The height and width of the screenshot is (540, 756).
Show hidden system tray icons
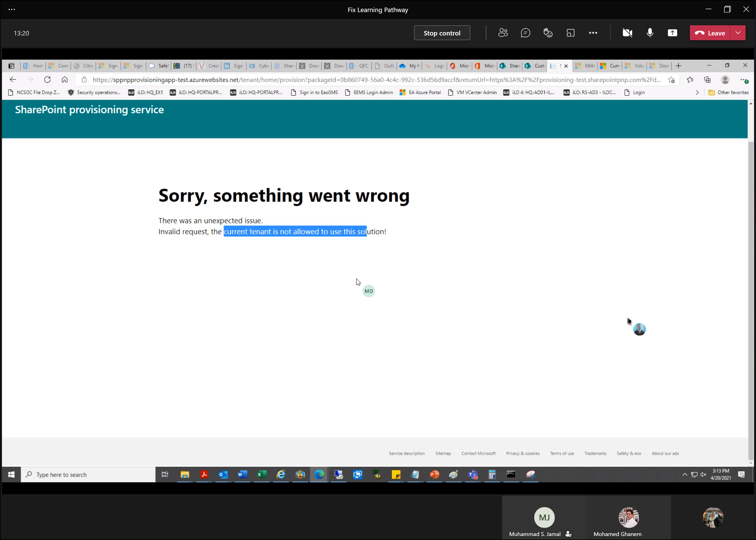[x=685, y=474]
